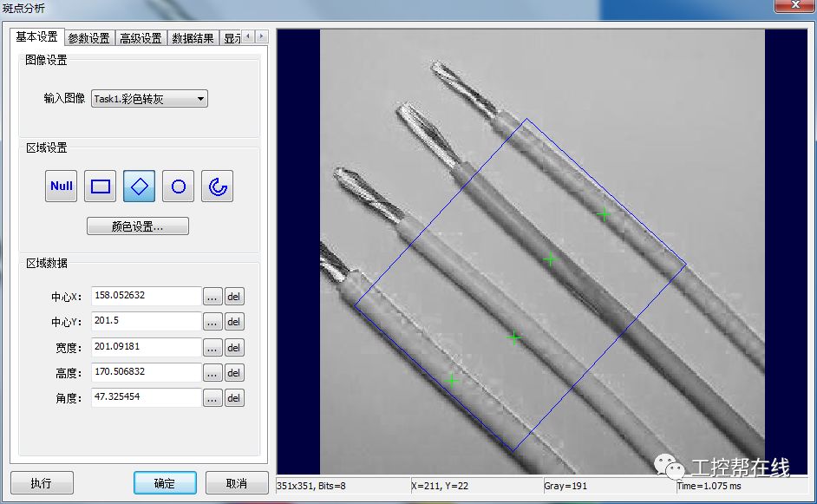
Task: Confirm with the 确定 button
Action: (x=165, y=483)
